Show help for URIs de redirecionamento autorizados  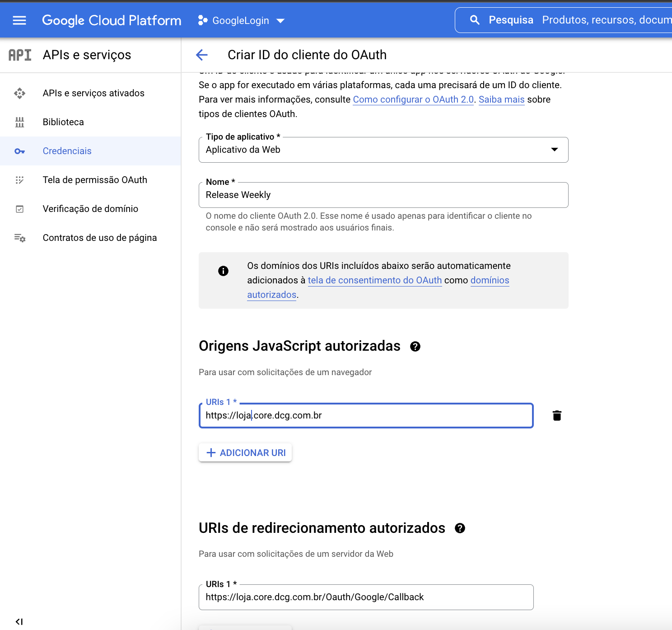coord(460,528)
